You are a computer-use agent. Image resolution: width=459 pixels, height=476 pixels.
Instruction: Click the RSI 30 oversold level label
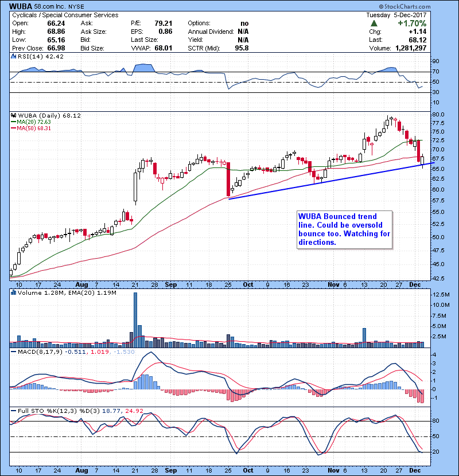(x=435, y=92)
